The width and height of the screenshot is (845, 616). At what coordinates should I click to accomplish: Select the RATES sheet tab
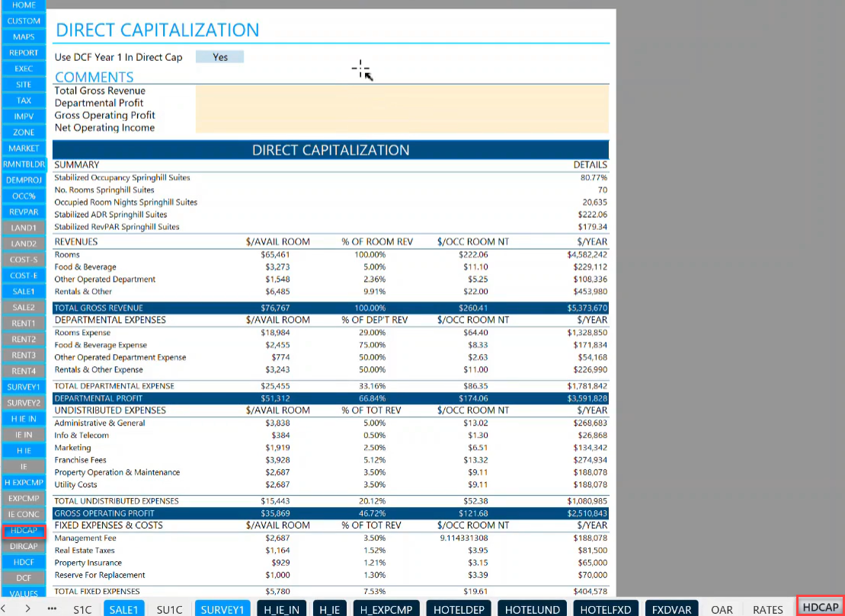[767, 609]
